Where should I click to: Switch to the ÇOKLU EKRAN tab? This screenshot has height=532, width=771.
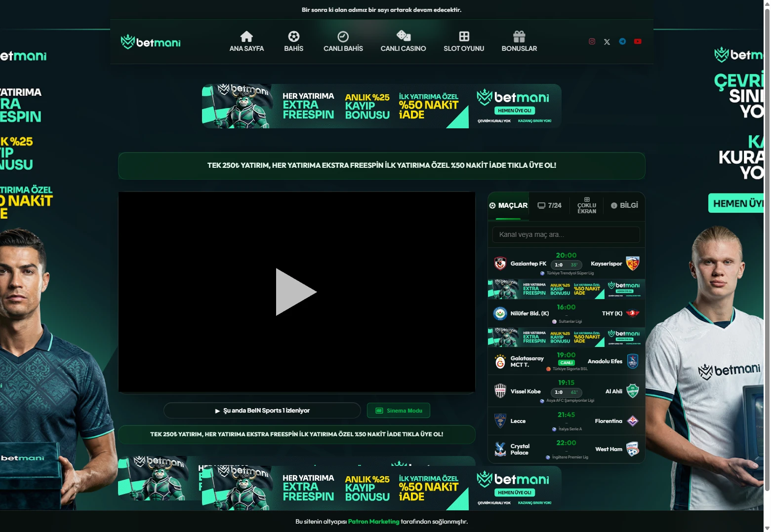click(587, 206)
